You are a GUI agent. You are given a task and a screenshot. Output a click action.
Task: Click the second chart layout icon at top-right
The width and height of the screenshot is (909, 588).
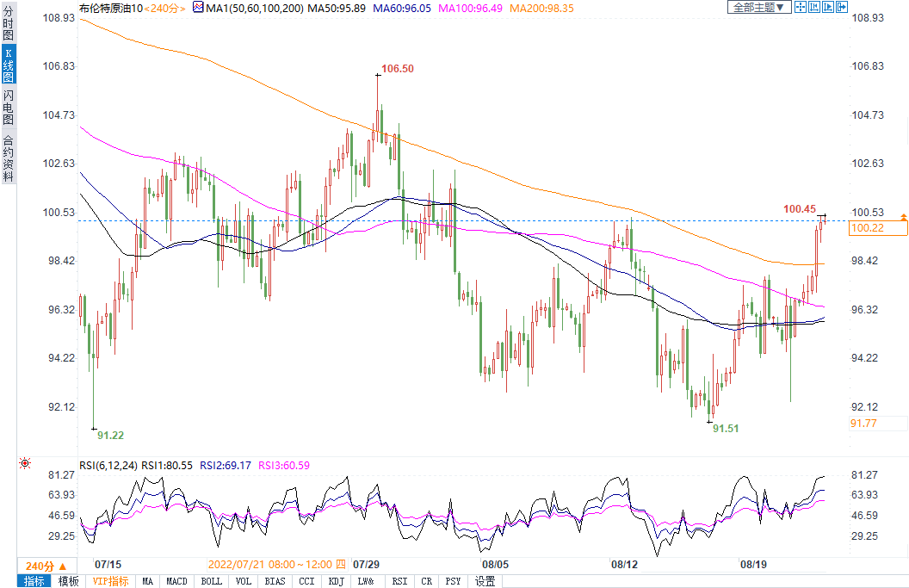click(814, 7)
